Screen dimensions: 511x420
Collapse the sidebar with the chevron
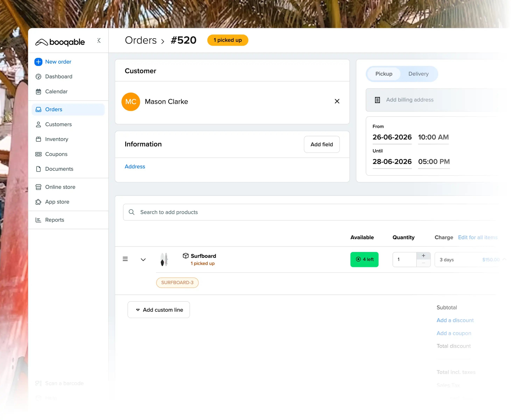[x=99, y=40]
